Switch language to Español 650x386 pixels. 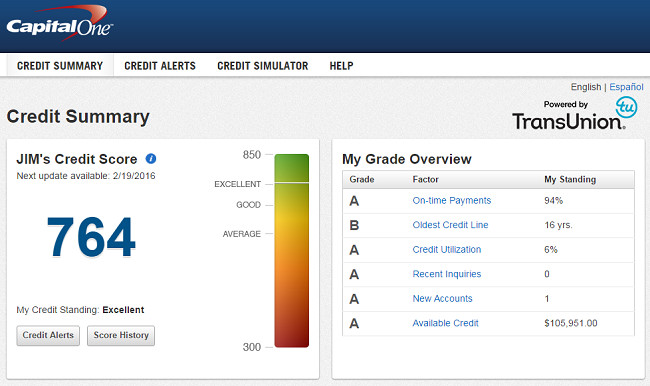[x=626, y=87]
